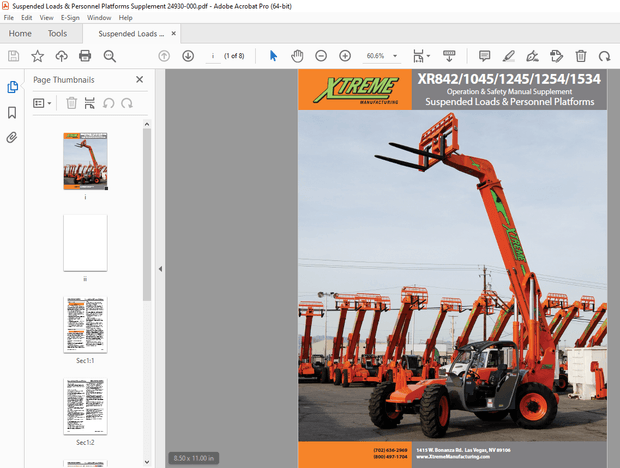Click the page number input field
Viewport: 620px width, 468px height.
213,56
